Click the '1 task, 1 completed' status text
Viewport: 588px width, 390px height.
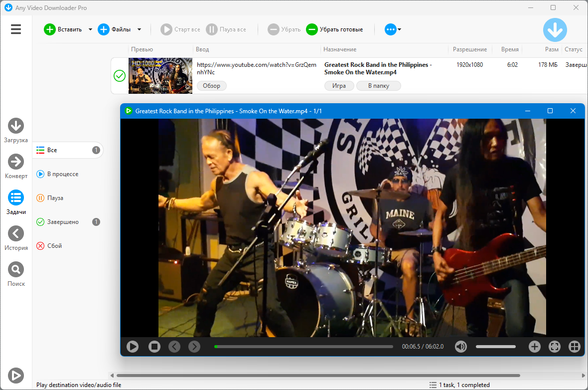point(464,385)
